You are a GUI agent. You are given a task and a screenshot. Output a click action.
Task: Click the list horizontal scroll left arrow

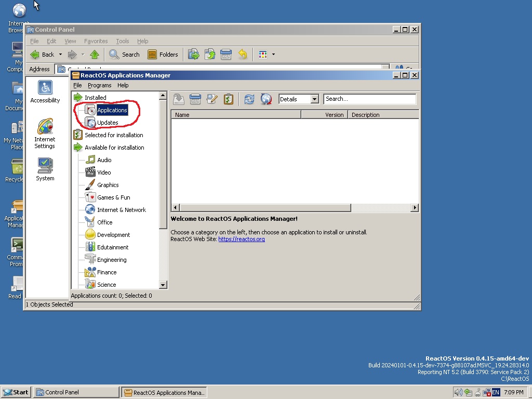(x=176, y=208)
